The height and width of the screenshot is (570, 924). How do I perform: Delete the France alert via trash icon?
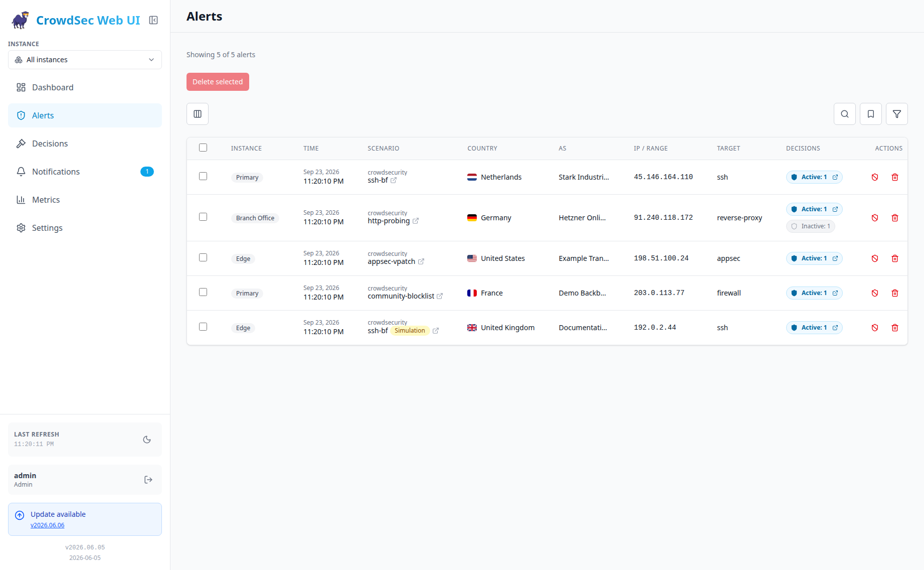click(895, 293)
